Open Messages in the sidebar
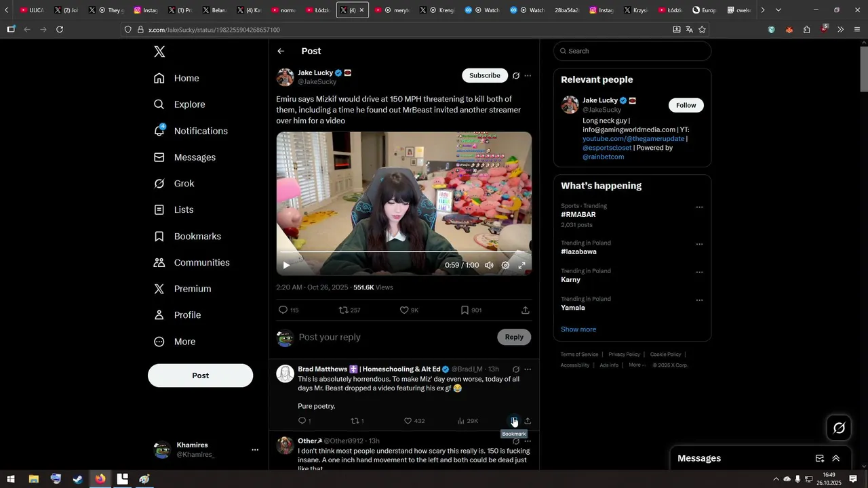Image resolution: width=868 pixels, height=488 pixels. click(x=184, y=157)
